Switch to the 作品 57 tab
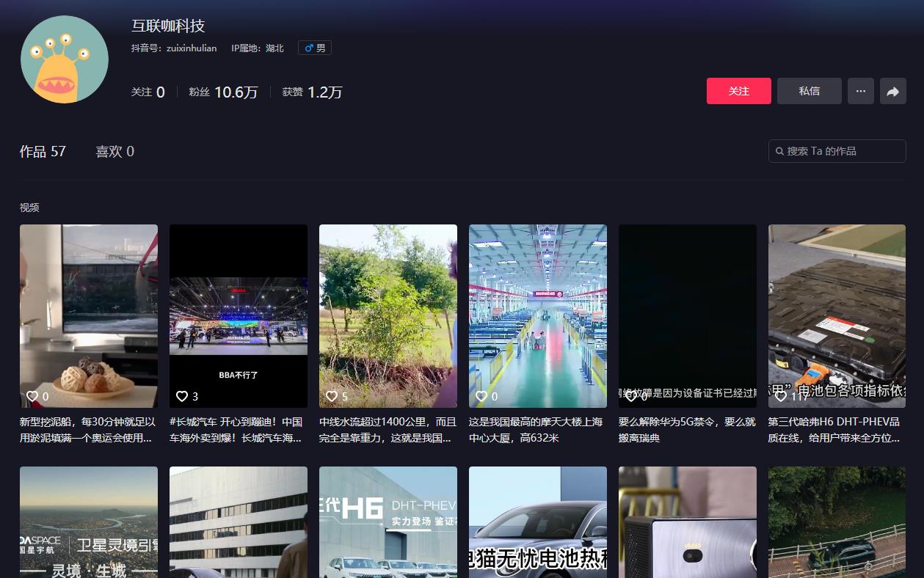 [x=43, y=151]
